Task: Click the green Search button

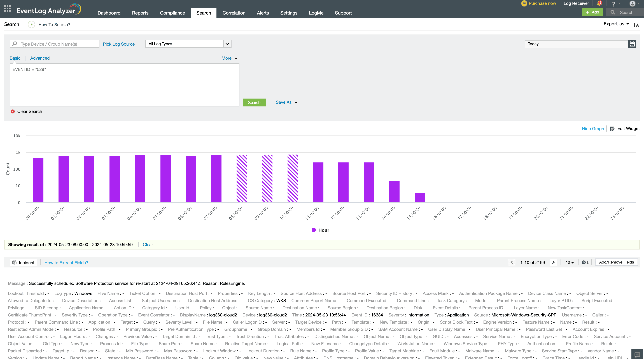Action: point(254,102)
